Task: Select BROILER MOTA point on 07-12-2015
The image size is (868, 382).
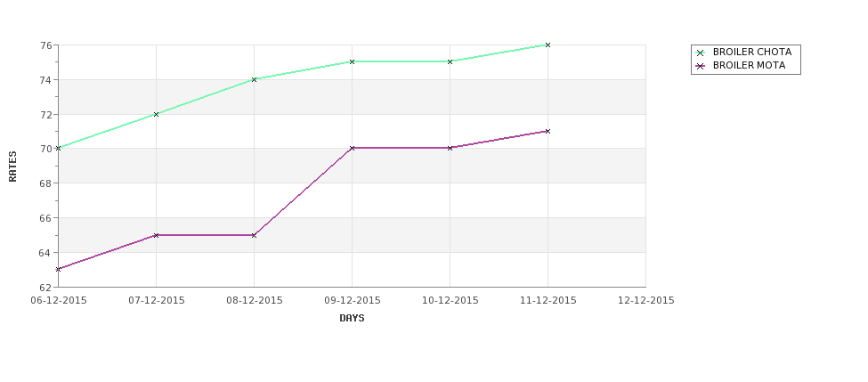Action: [x=156, y=235]
